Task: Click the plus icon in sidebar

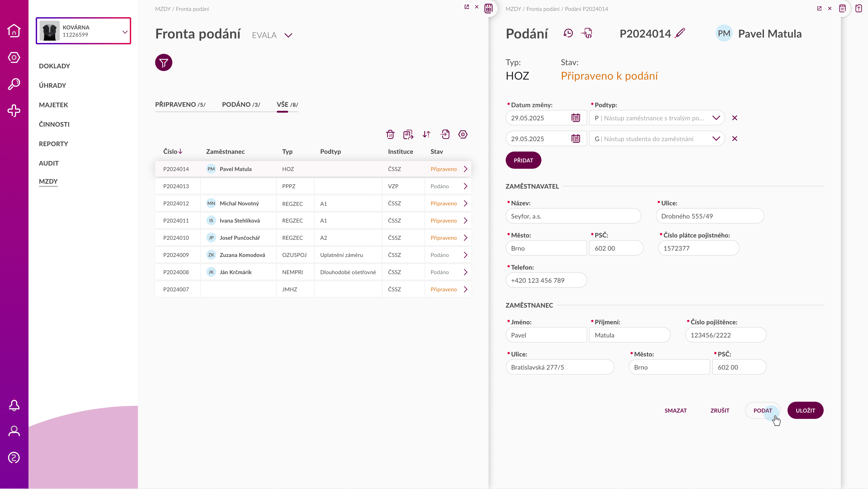Action: [x=14, y=111]
